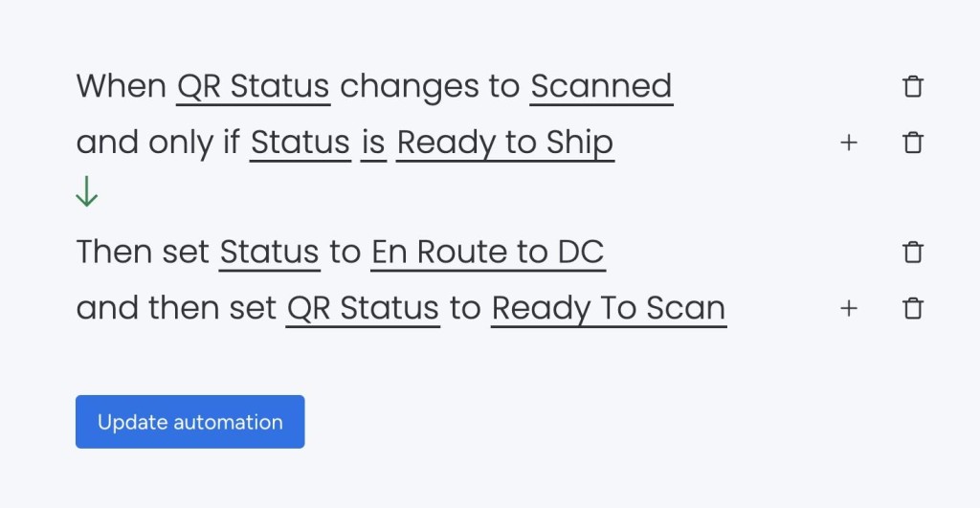The width and height of the screenshot is (980, 508).
Task: Open 'QR Status' field in the last action row
Action: coord(363,309)
